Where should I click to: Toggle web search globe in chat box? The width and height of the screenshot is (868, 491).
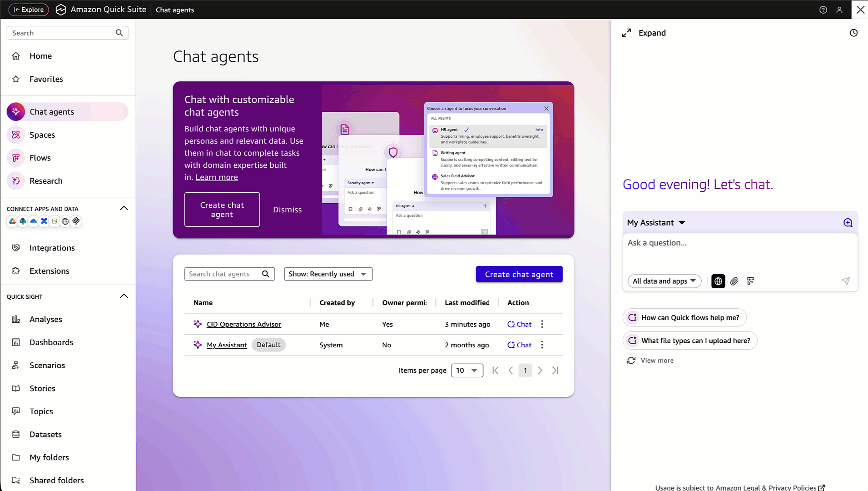point(718,281)
